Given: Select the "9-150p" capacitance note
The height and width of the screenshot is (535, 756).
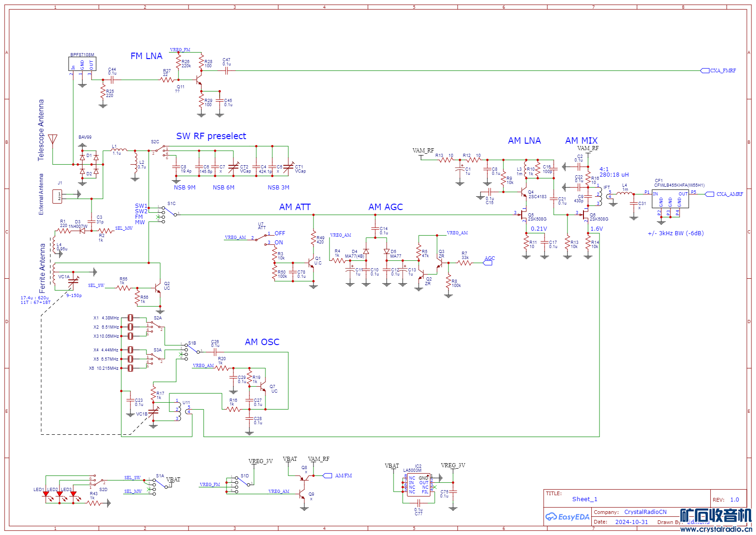Looking at the screenshot, I should (74, 295).
